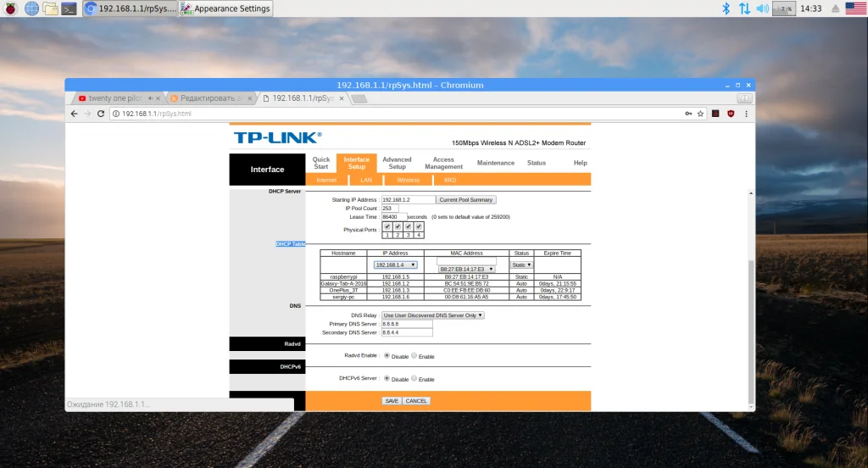
Task: Open the Chromium three-dot menu
Action: pyautogui.click(x=746, y=114)
